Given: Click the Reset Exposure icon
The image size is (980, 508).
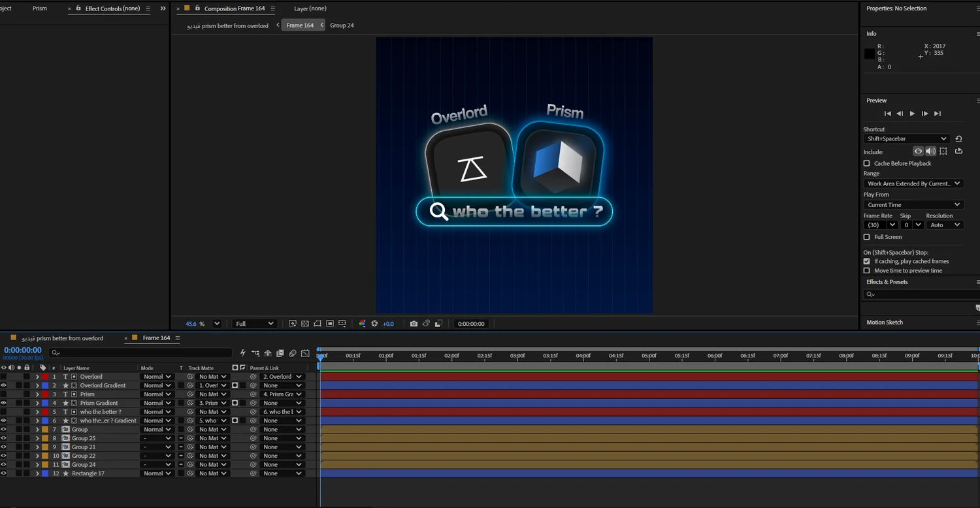Looking at the screenshot, I should pos(374,324).
